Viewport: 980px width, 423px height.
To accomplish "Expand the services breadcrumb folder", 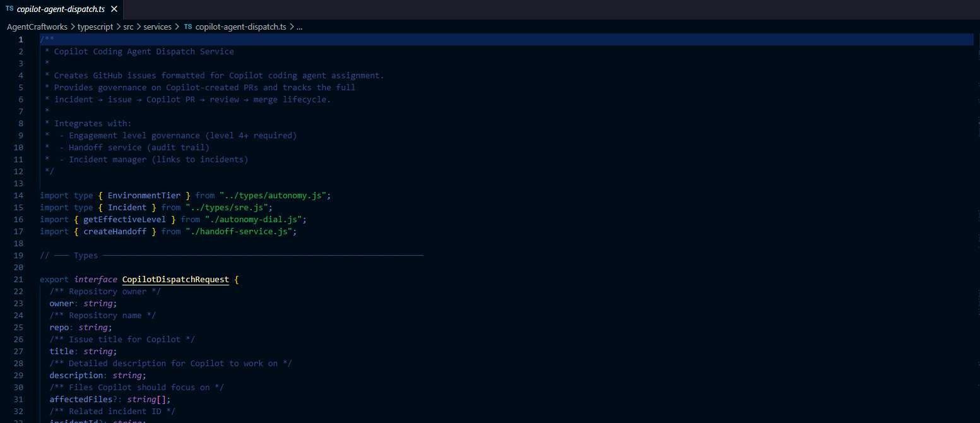I will [157, 27].
